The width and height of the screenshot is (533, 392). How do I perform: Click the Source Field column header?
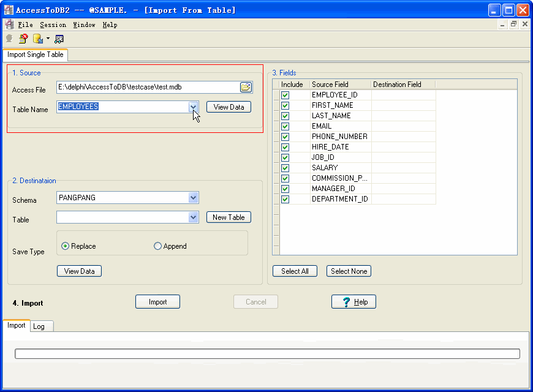tap(341, 85)
